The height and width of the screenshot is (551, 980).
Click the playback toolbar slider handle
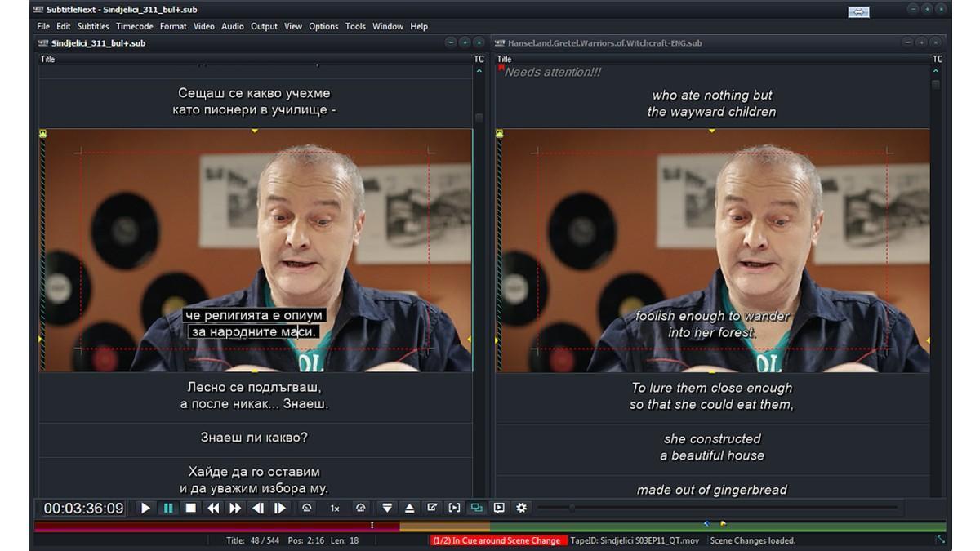pos(572,508)
